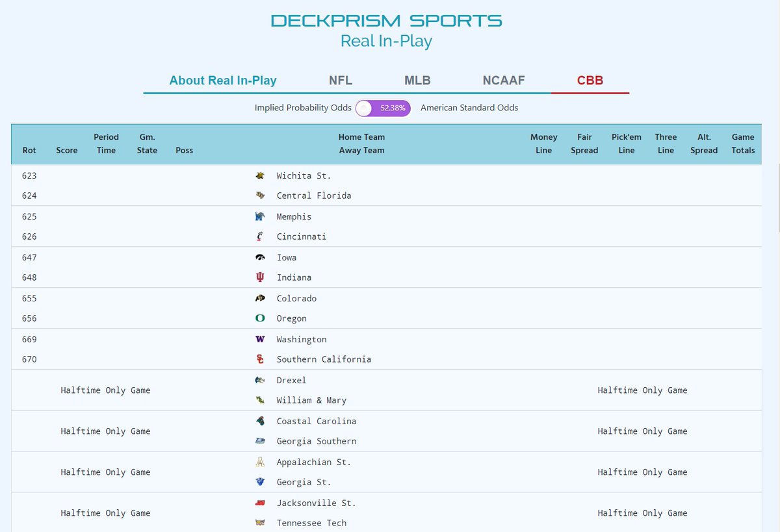Click the Pick'em Line column header
Image resolution: width=780 pixels, height=532 pixels.
click(627, 144)
